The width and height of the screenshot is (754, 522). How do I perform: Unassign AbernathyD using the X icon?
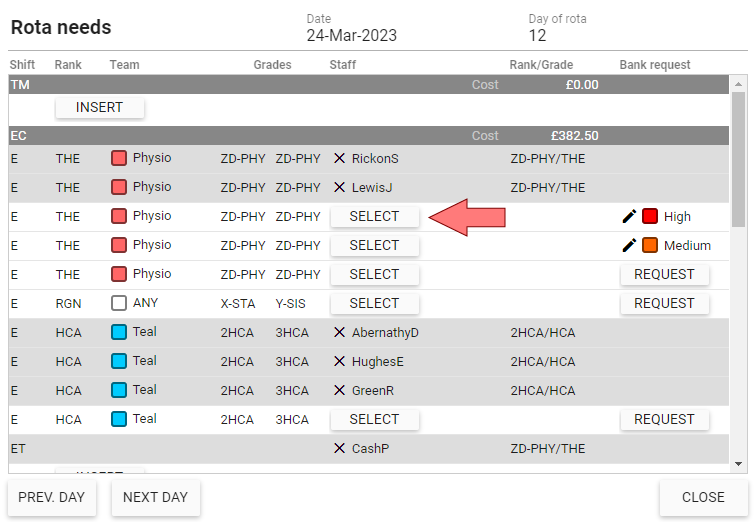(339, 333)
